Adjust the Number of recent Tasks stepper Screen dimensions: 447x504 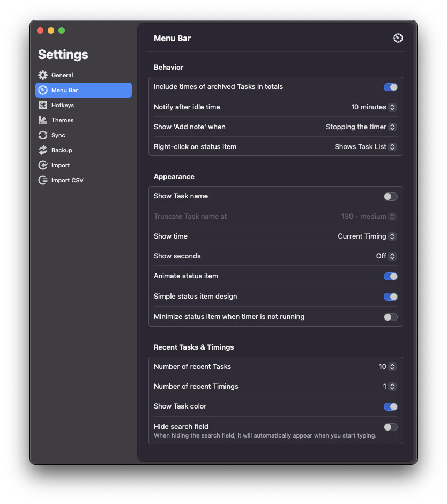pyautogui.click(x=392, y=367)
